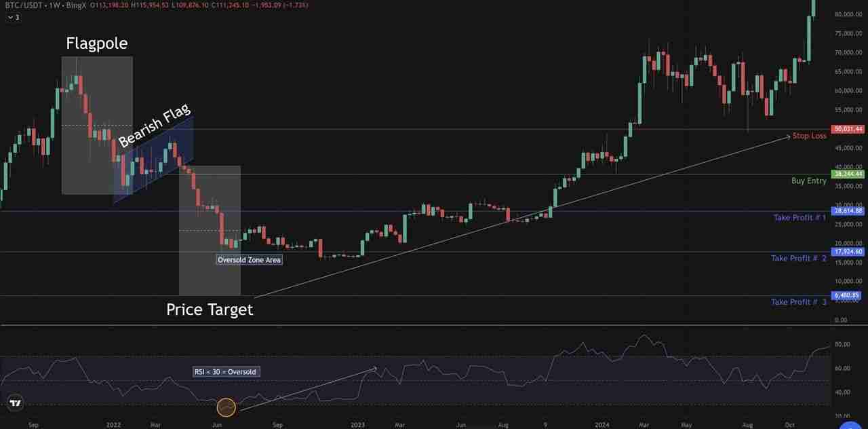This screenshot has height=429, width=868.
Task: Click the Price Target text label
Action: pos(210,310)
